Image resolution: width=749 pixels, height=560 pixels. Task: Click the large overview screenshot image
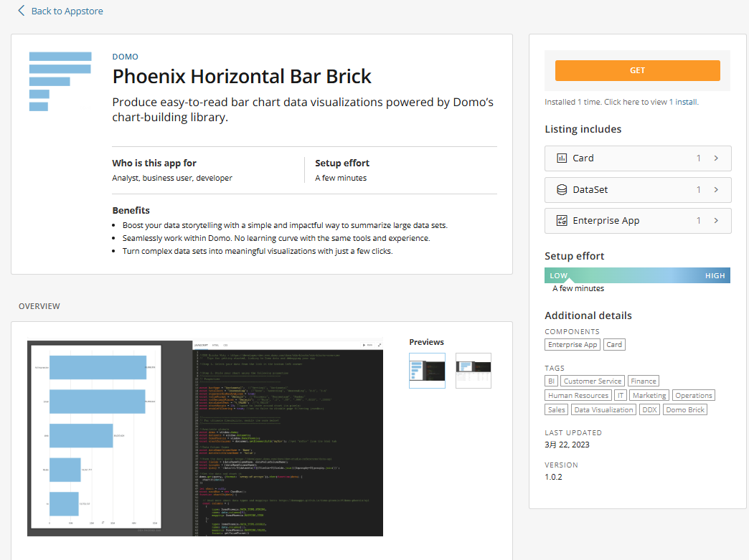pyautogui.click(x=205, y=438)
